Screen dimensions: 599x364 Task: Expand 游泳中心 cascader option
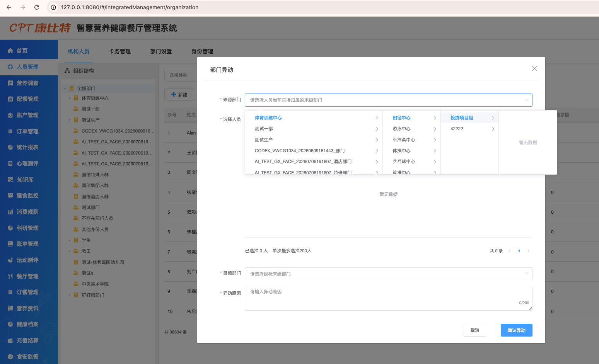point(435,129)
